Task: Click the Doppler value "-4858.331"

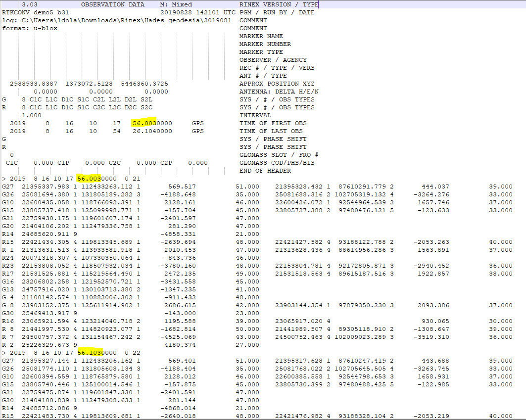Action: coord(178,234)
